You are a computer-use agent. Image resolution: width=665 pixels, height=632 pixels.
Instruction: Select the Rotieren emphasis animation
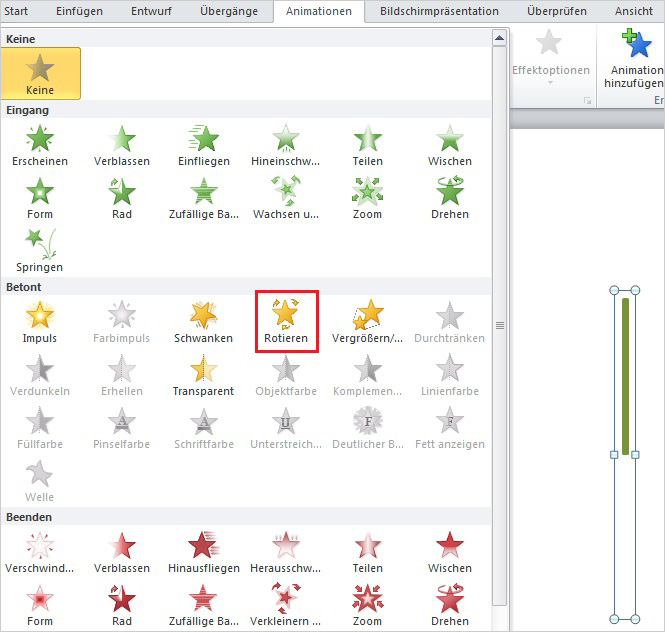click(x=286, y=321)
